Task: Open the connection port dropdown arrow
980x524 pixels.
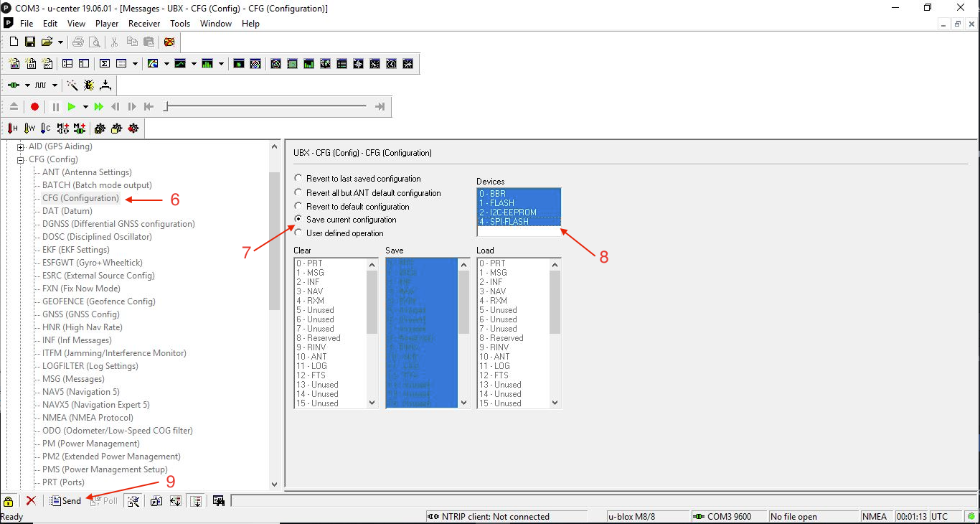Action: tap(27, 85)
